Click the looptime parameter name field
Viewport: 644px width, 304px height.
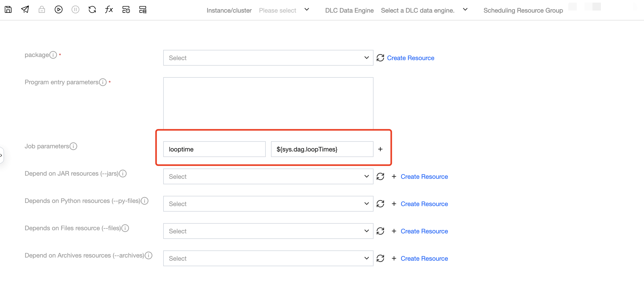[214, 149]
